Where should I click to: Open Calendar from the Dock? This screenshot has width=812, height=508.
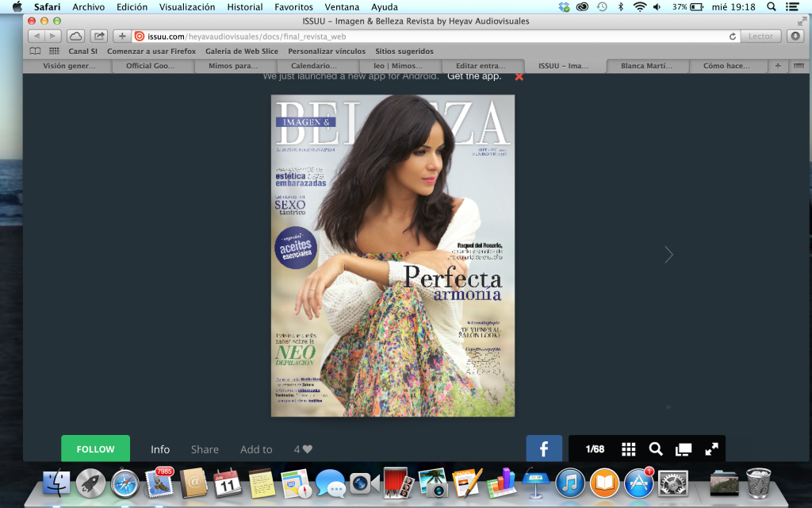(227, 483)
